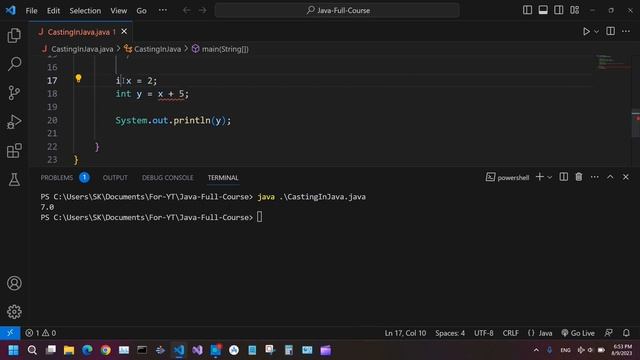
Task: Open the terminal launch profile dropdown
Action: coord(549,177)
